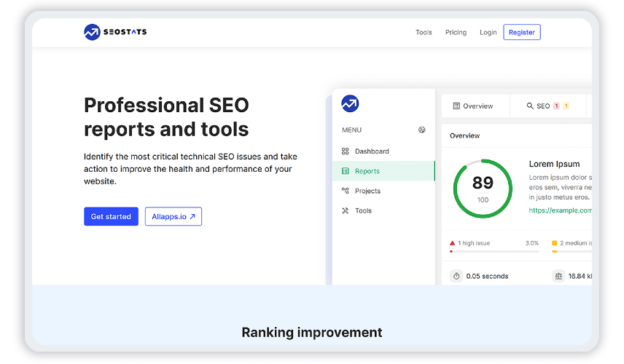Click the Overview panel heading
The image size is (624, 364).
[x=464, y=135]
